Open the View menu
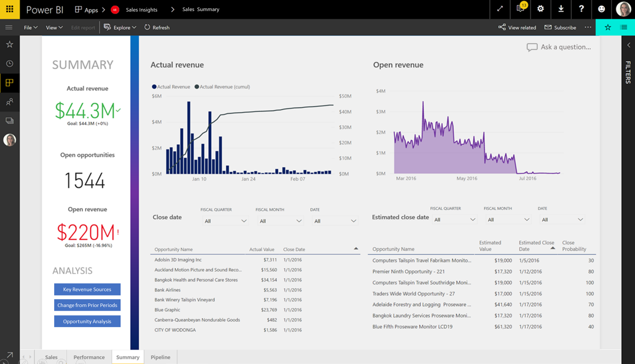The width and height of the screenshot is (635, 364). click(x=54, y=28)
